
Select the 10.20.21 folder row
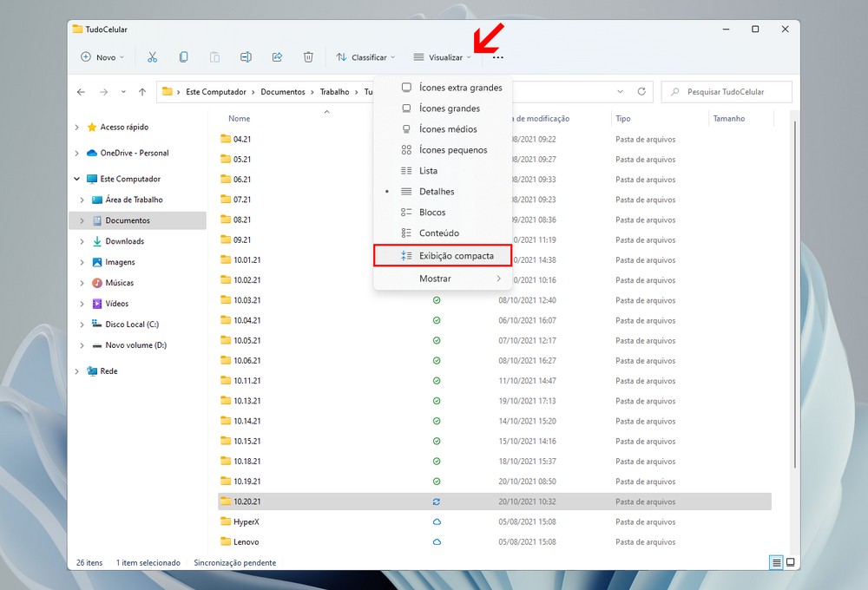495,501
